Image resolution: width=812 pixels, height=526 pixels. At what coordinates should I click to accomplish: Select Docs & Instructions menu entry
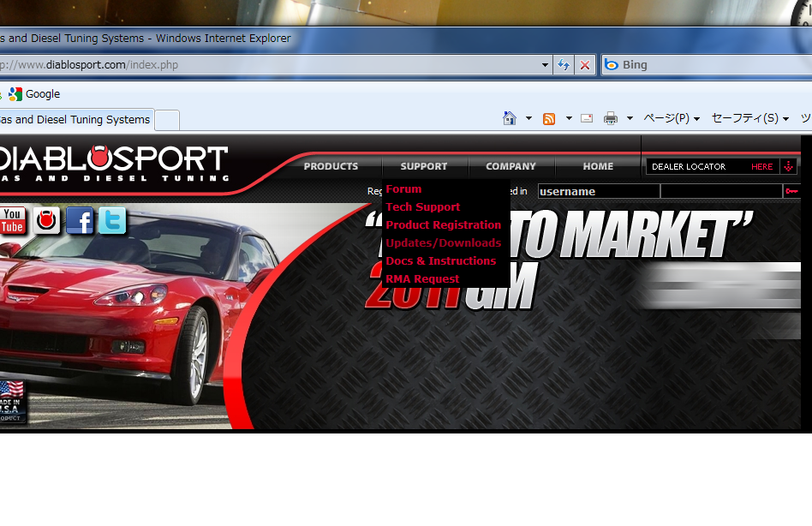pyautogui.click(x=441, y=261)
